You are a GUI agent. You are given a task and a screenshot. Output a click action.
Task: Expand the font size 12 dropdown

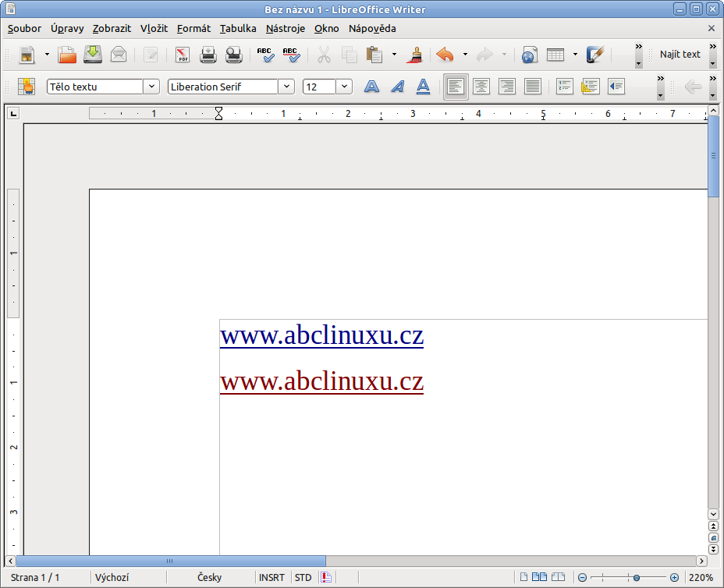344,87
